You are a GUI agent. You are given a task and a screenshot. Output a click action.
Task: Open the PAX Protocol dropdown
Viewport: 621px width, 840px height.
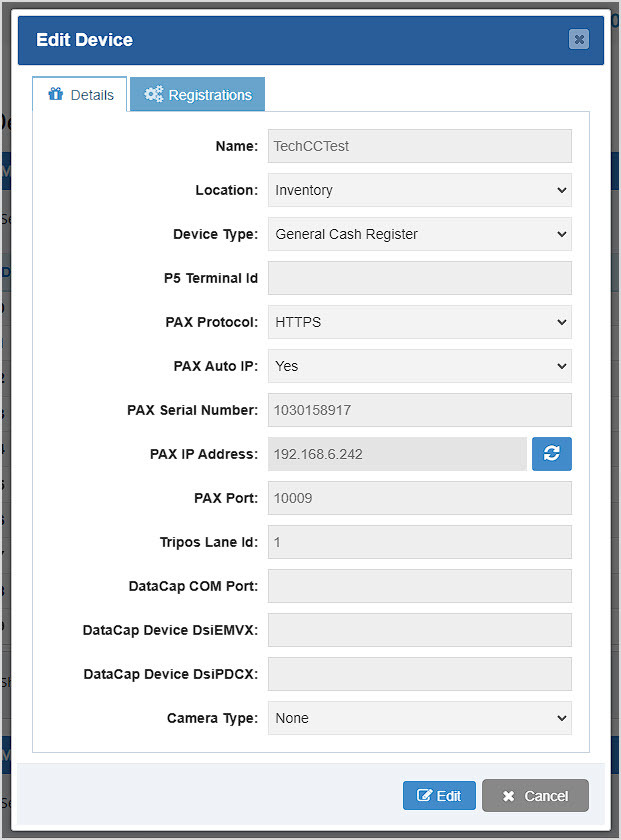tap(419, 322)
